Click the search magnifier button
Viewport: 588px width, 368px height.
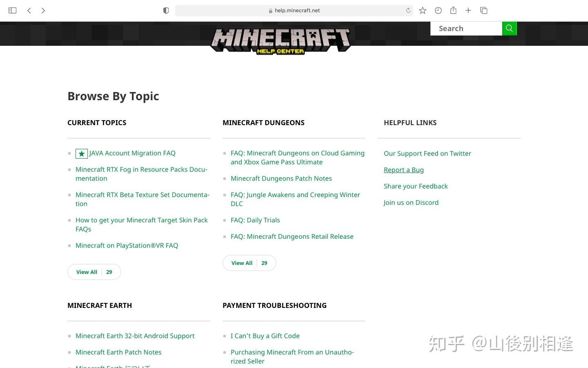[509, 28]
